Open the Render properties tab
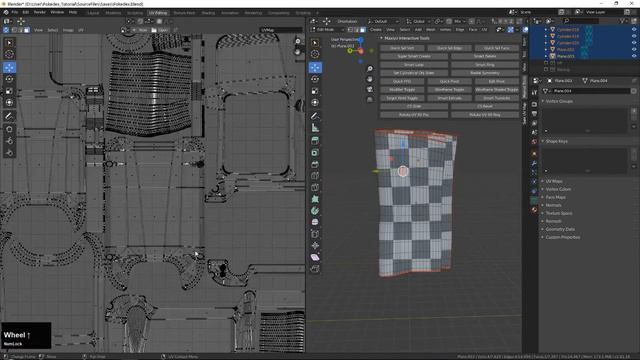Image resolution: width=640 pixels, height=360 pixels. click(x=534, y=104)
